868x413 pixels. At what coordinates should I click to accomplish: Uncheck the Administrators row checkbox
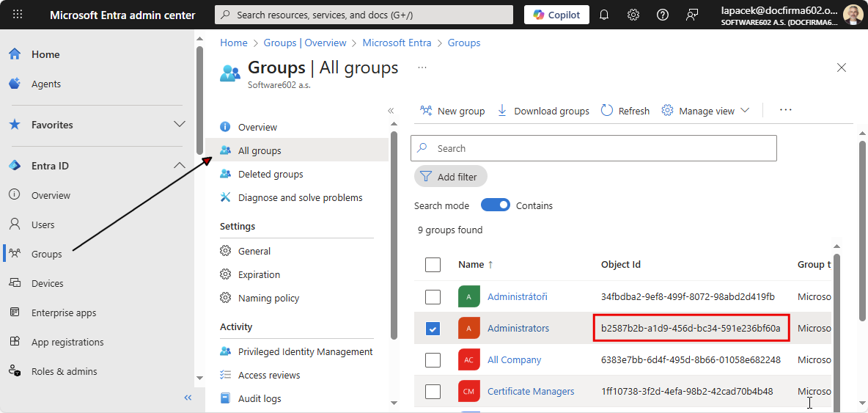433,329
